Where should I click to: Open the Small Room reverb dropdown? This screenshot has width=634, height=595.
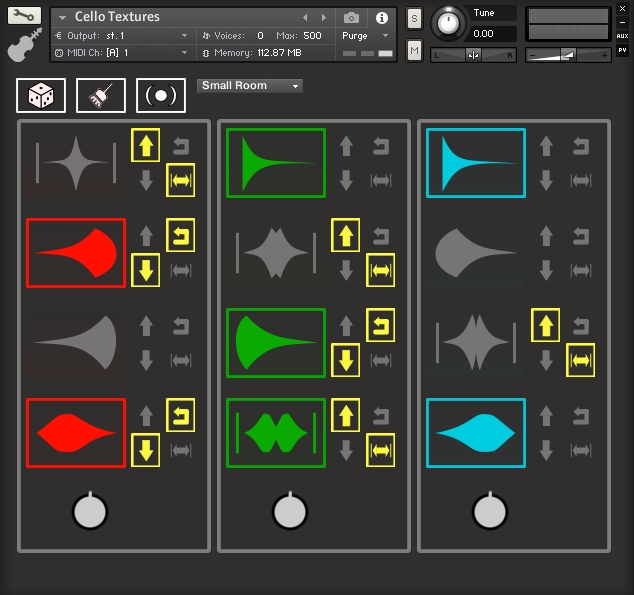pyautogui.click(x=250, y=86)
